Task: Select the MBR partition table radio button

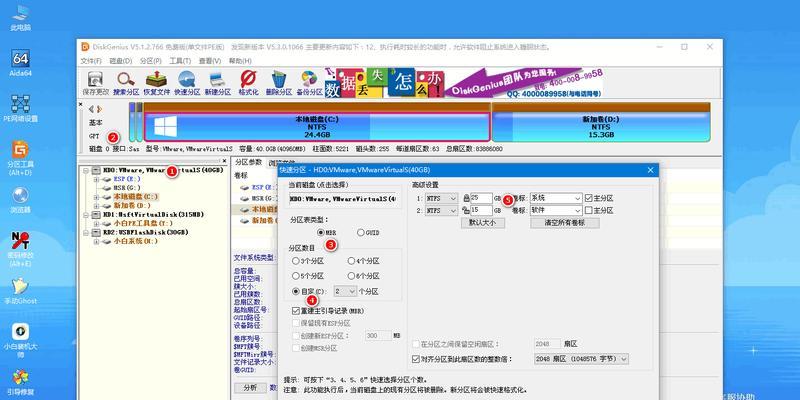Action: (x=320, y=233)
